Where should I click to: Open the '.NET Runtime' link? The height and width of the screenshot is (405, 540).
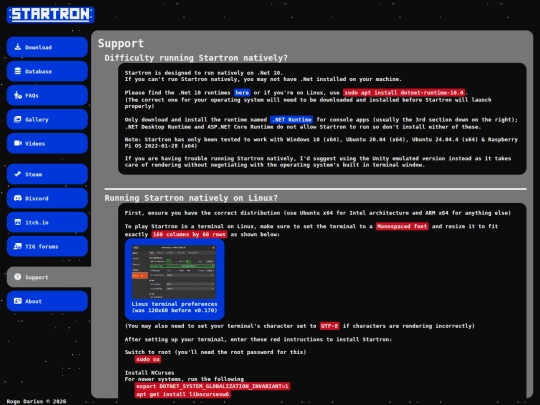tap(291, 120)
